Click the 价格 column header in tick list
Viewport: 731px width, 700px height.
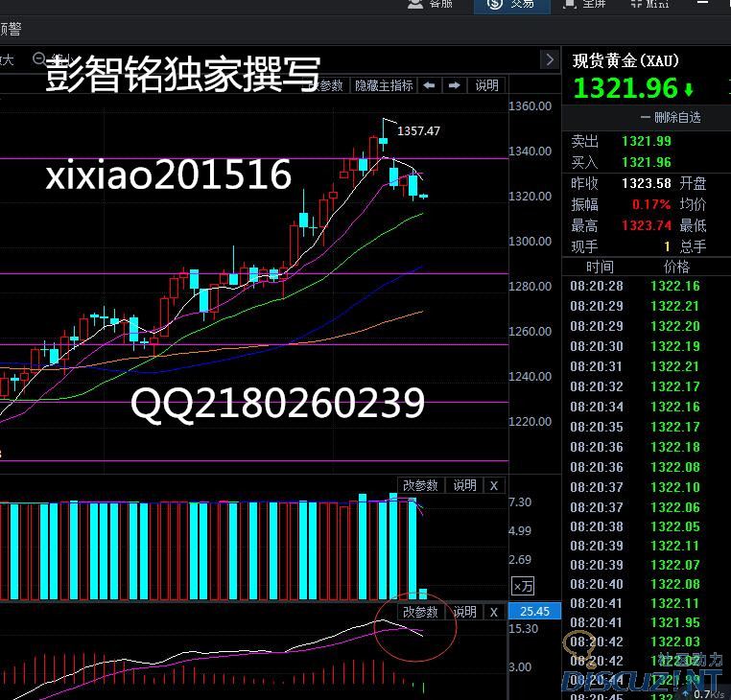[x=675, y=266]
